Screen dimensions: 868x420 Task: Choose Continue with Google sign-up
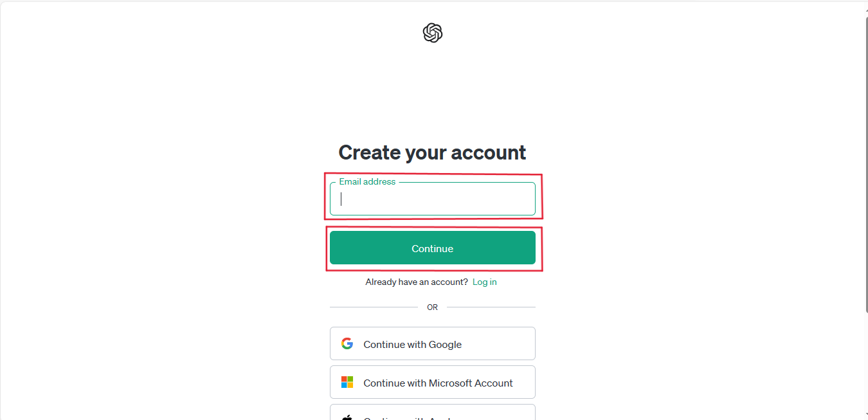[x=433, y=343]
